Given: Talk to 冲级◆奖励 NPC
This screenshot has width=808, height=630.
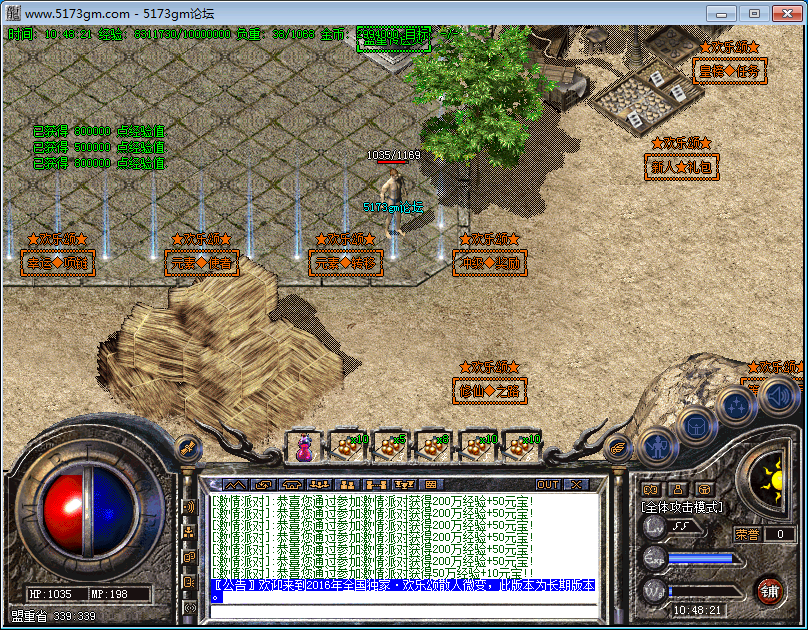Looking at the screenshot, I should tap(490, 263).
